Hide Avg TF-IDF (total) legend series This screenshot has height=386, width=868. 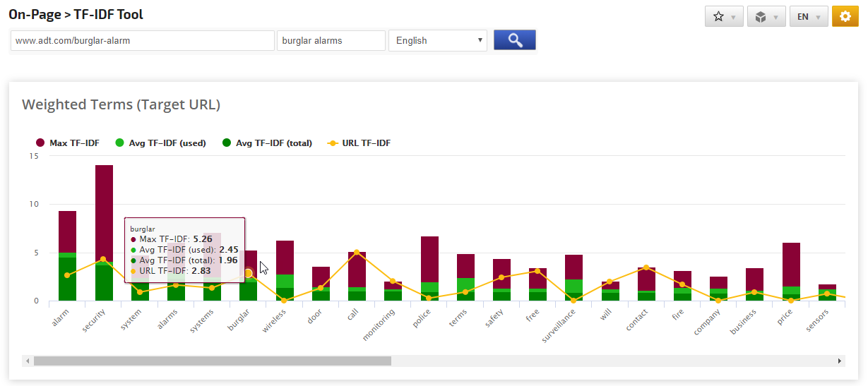pyautogui.click(x=267, y=143)
